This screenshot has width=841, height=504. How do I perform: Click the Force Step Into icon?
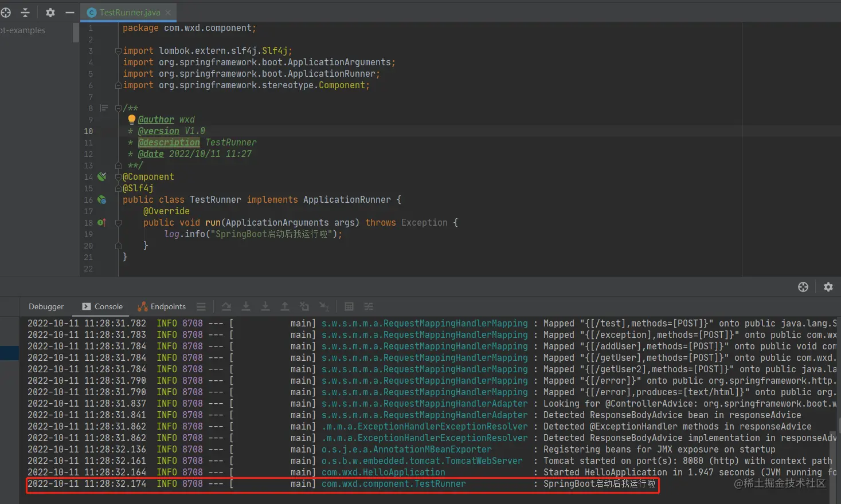[x=265, y=306]
